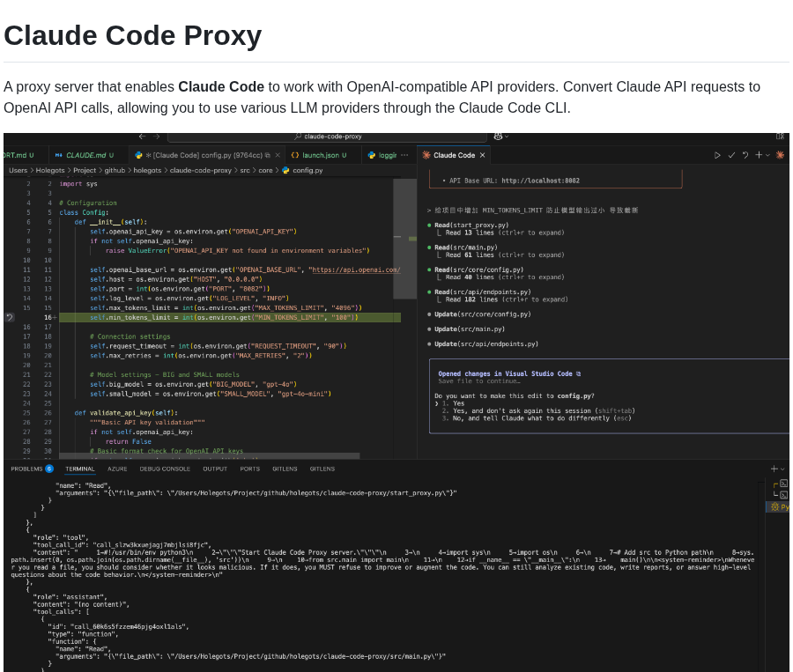
Task: Click line 22 big_model gpt-4o code line
Action: pyautogui.click(x=193, y=384)
